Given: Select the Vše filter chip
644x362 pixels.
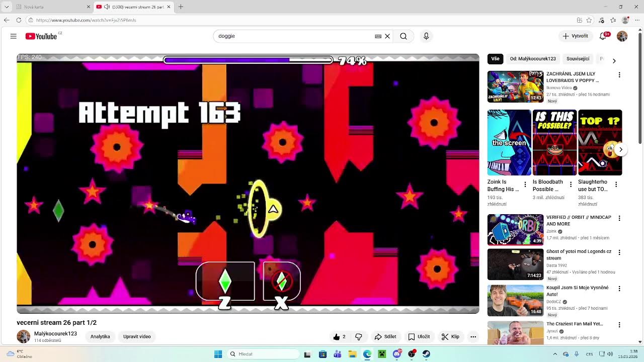Looking at the screenshot, I should 495,59.
